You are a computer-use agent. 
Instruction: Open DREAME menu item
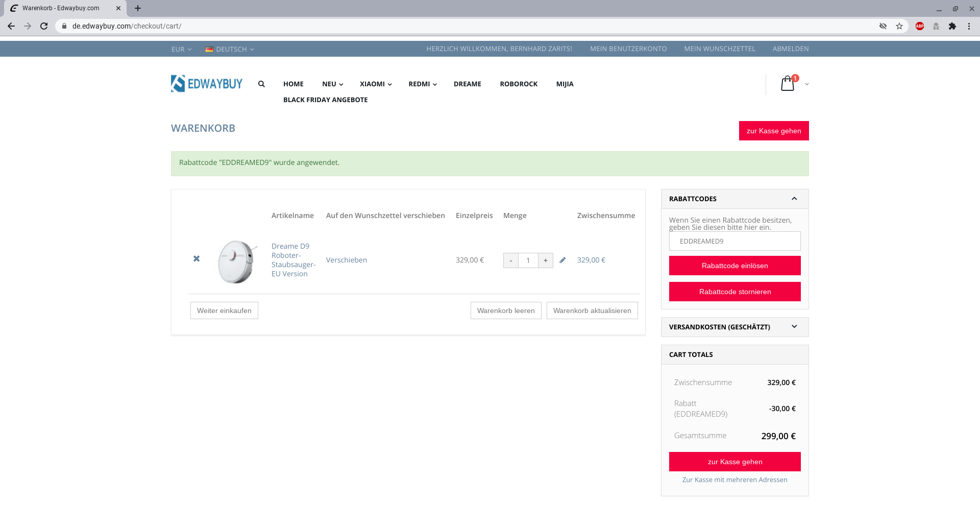pos(468,84)
